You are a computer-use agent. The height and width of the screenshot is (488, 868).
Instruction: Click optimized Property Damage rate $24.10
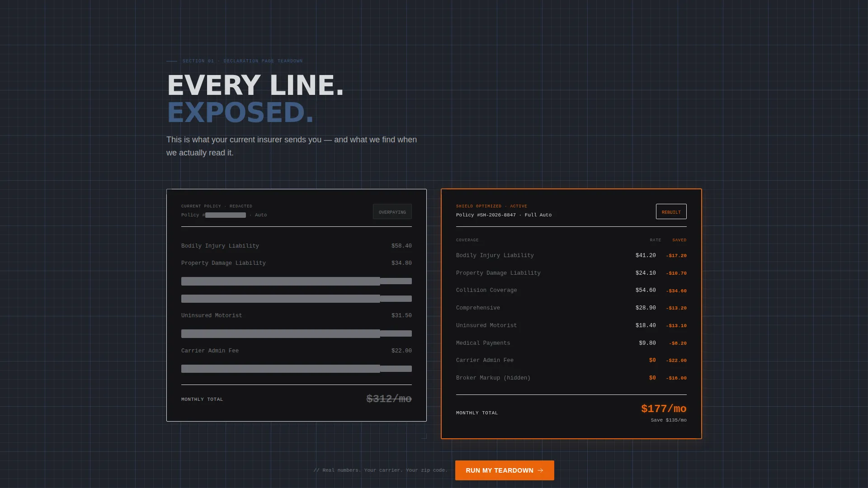(646, 273)
